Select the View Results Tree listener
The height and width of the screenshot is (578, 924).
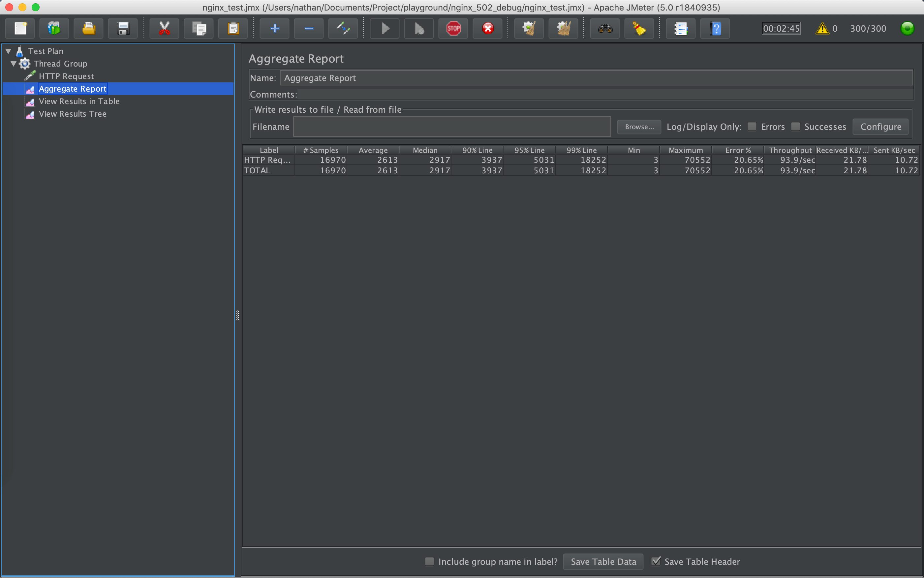tap(73, 114)
